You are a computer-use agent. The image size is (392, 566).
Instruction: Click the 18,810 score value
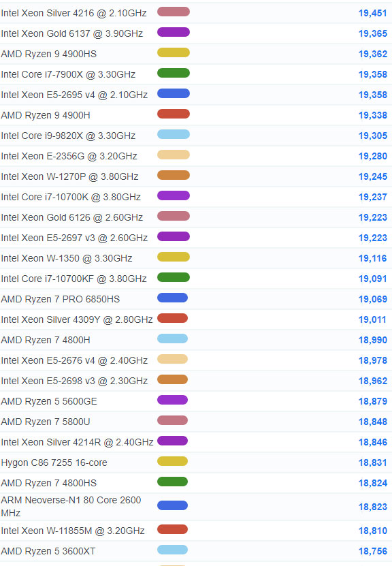pyautogui.click(x=372, y=531)
